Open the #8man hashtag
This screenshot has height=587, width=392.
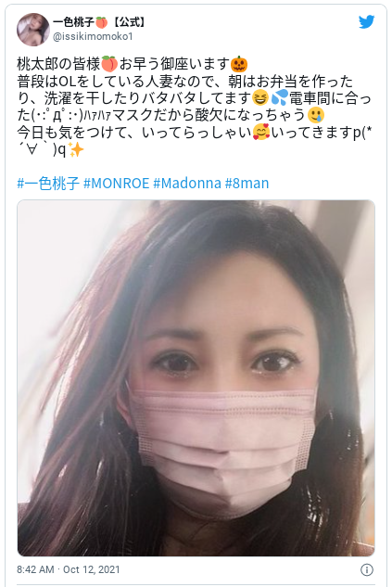(x=247, y=183)
